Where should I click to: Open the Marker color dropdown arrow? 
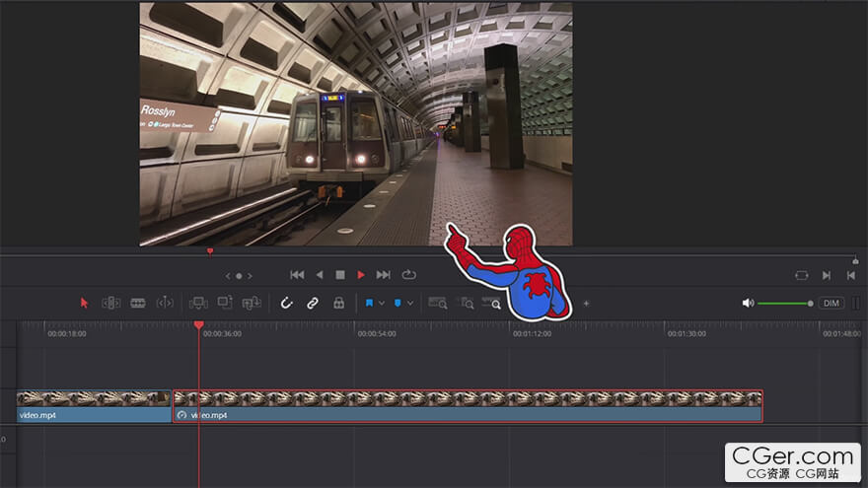click(410, 303)
